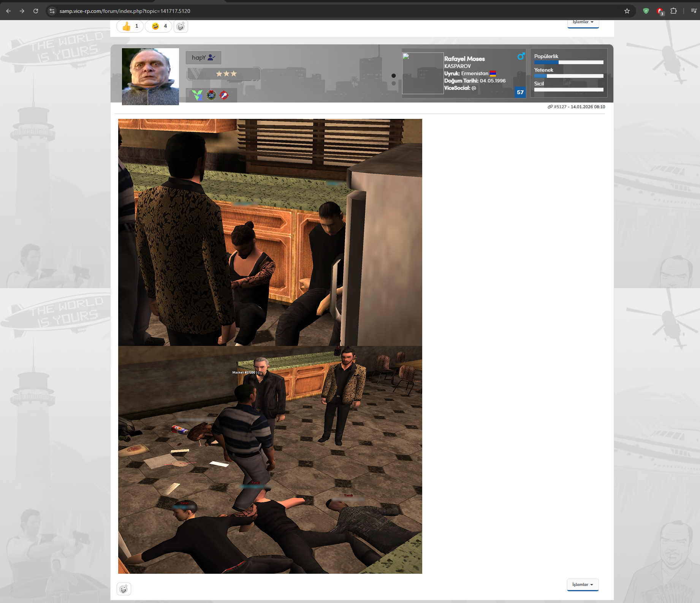Click the Sicil progress bar
This screenshot has width=700, height=603.
coord(569,90)
